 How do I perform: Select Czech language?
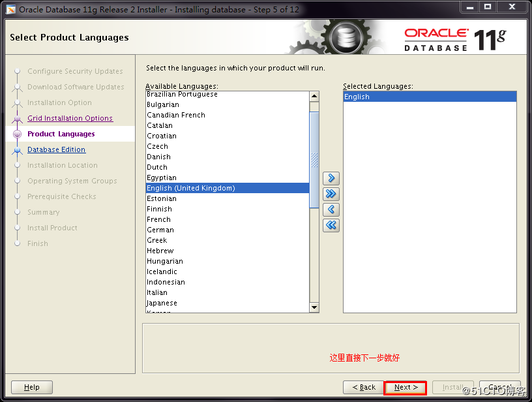coord(228,146)
